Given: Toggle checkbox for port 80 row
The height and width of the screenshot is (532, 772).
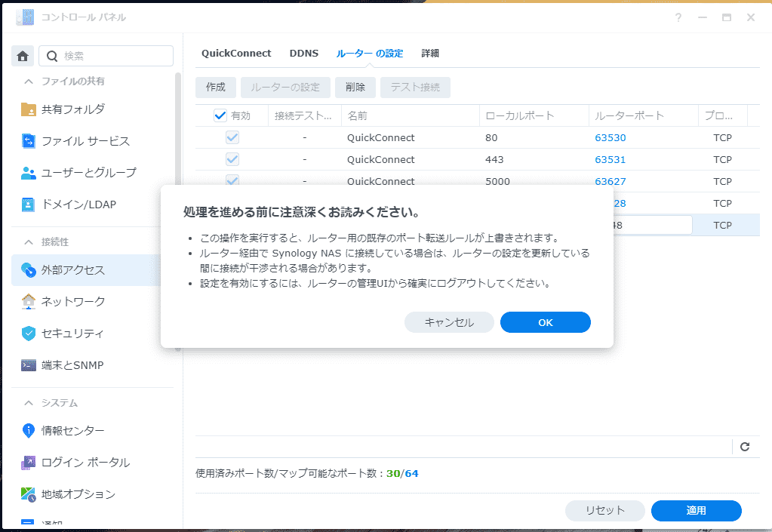Looking at the screenshot, I should click(232, 137).
